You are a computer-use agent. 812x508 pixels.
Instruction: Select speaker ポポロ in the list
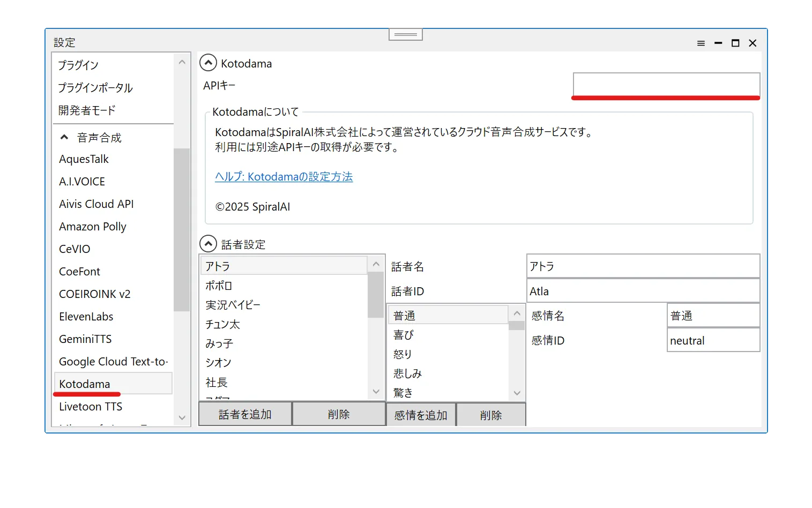pyautogui.click(x=284, y=286)
